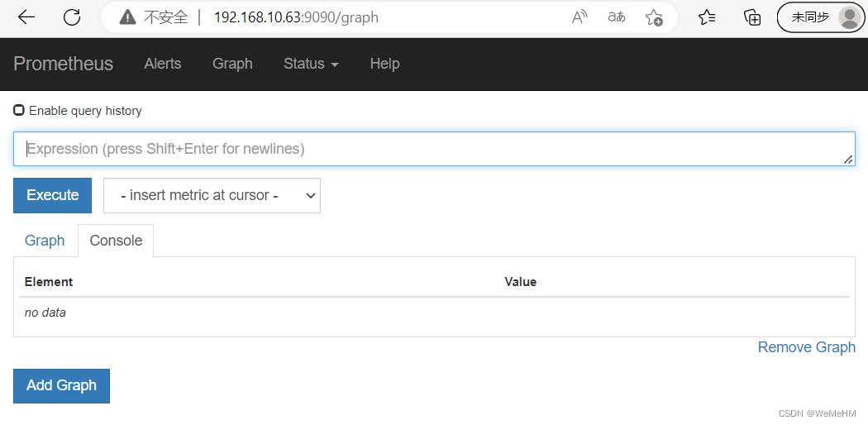
Task: Click the Add Graph button
Action: click(x=61, y=385)
